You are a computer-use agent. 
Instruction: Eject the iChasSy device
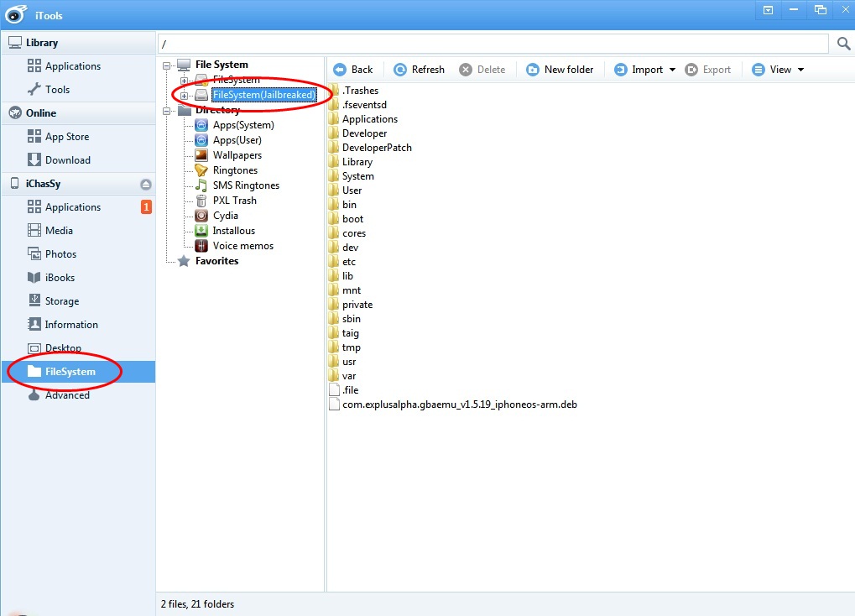(146, 185)
